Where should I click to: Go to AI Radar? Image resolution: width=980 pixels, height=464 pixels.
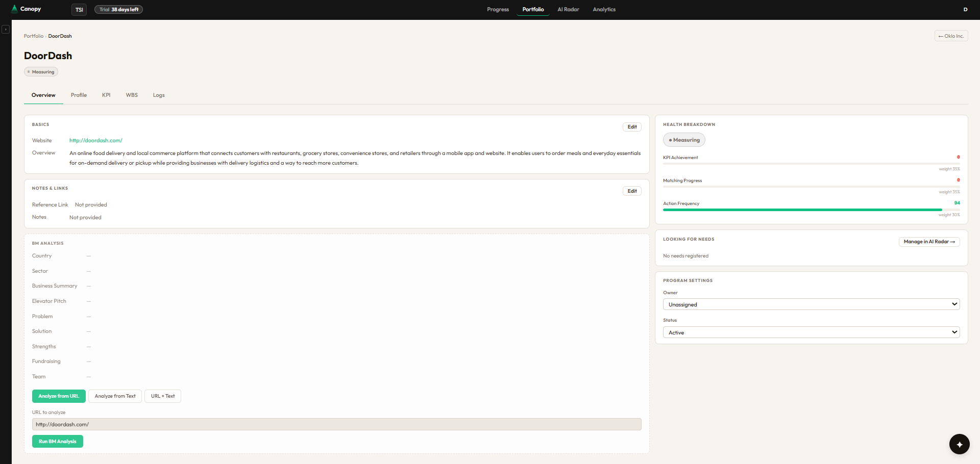coord(568,10)
